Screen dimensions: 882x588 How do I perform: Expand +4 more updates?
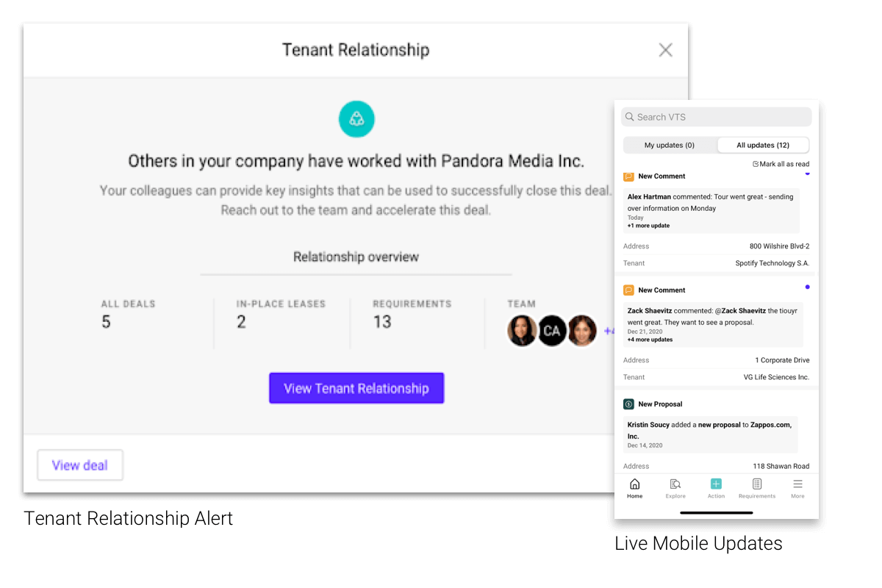coord(650,340)
